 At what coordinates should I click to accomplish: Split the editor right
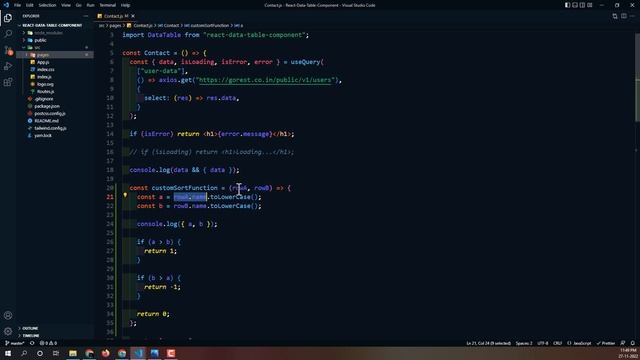coord(624,16)
